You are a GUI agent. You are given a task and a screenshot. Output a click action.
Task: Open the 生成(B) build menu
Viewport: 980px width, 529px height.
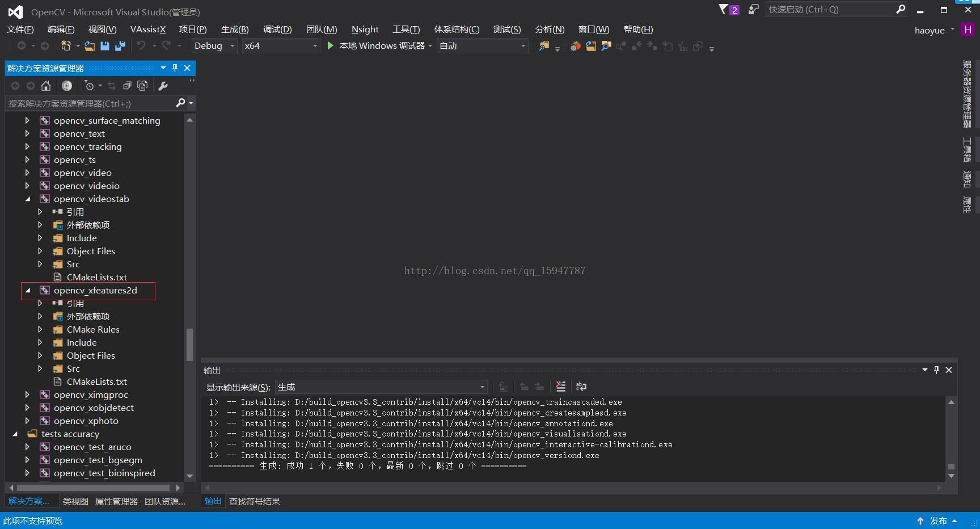coord(235,30)
